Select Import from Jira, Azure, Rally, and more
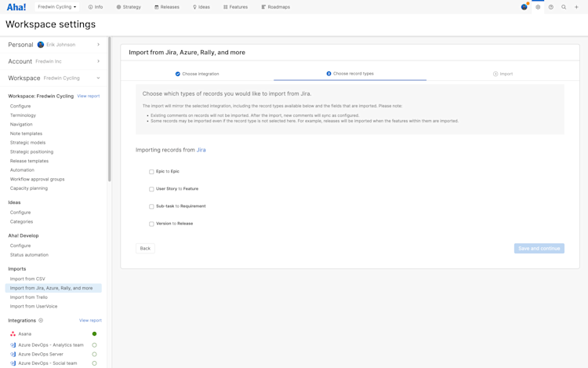The width and height of the screenshot is (588, 368). 53,288
